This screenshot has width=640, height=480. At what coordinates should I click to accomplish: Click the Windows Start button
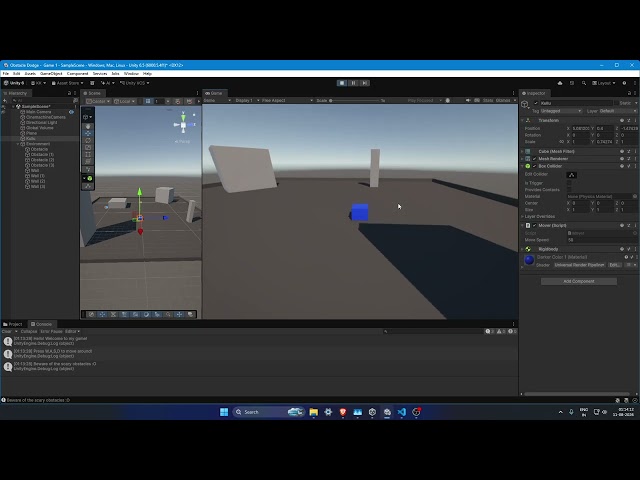224,412
